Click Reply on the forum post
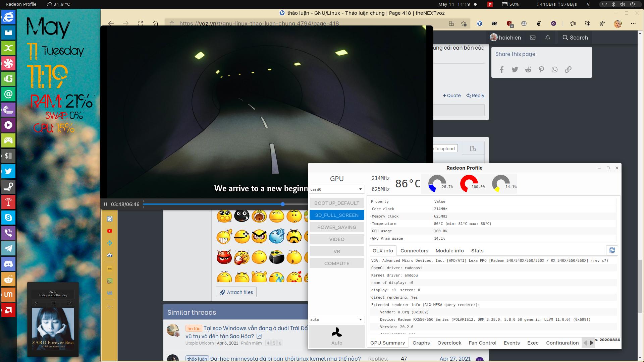The height and width of the screenshot is (362, 644). pos(475,96)
